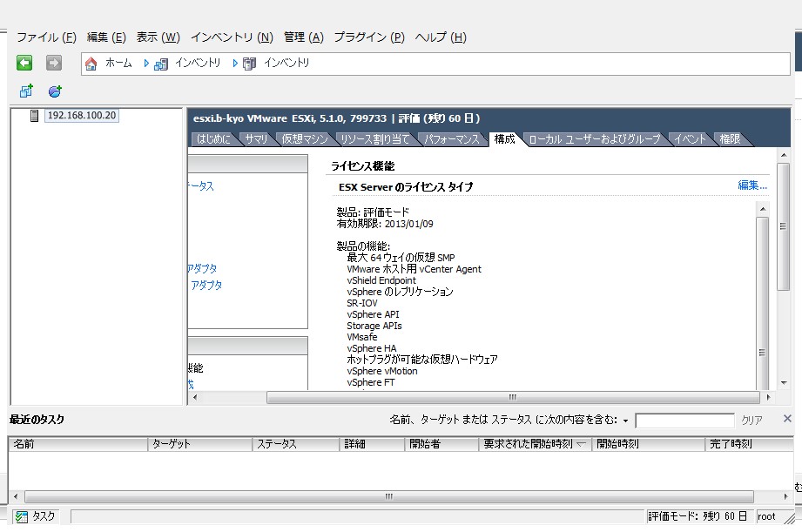Click the 有効期限: 2013/01/09 text
This screenshot has height=532, width=802.
pos(385,224)
